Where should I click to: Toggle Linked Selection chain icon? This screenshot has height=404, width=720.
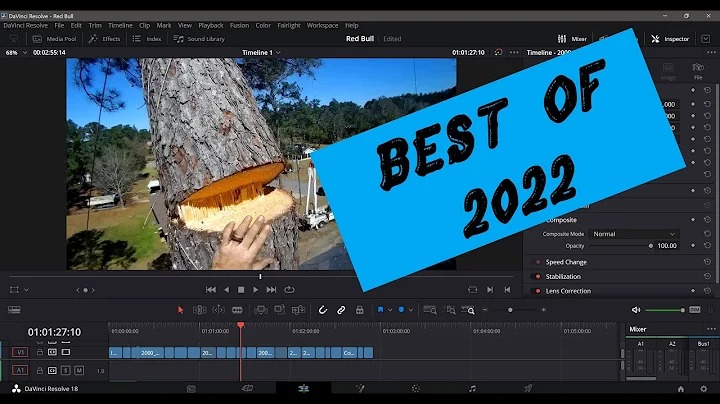click(341, 310)
